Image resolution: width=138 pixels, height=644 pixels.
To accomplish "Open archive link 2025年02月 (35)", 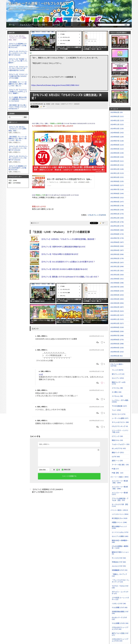I will point(117,112).
